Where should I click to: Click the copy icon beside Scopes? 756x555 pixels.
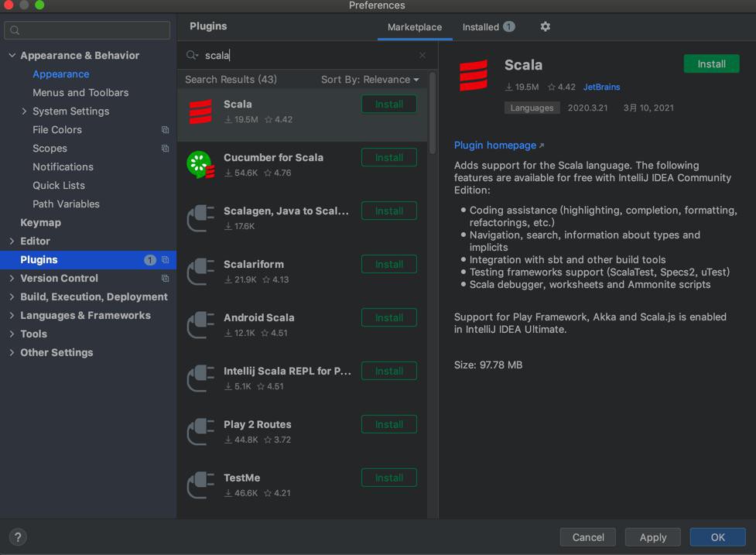tap(166, 149)
